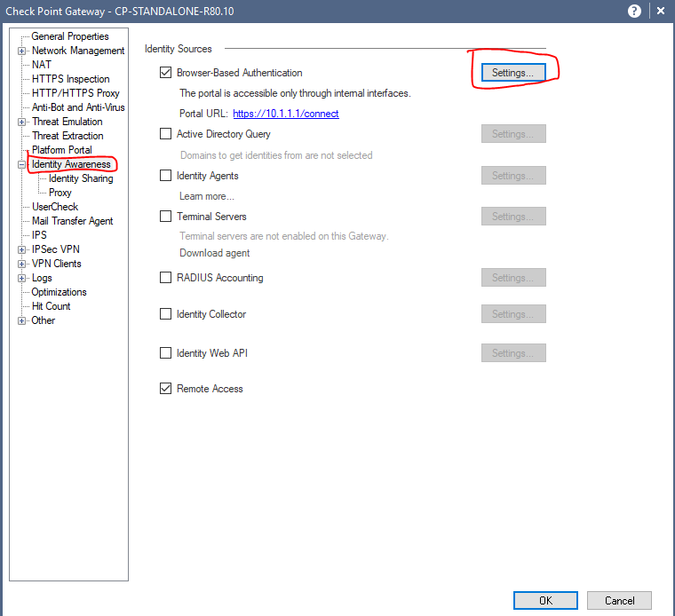
Task: Expand the IPSec VPN tree node
Action: (x=22, y=249)
